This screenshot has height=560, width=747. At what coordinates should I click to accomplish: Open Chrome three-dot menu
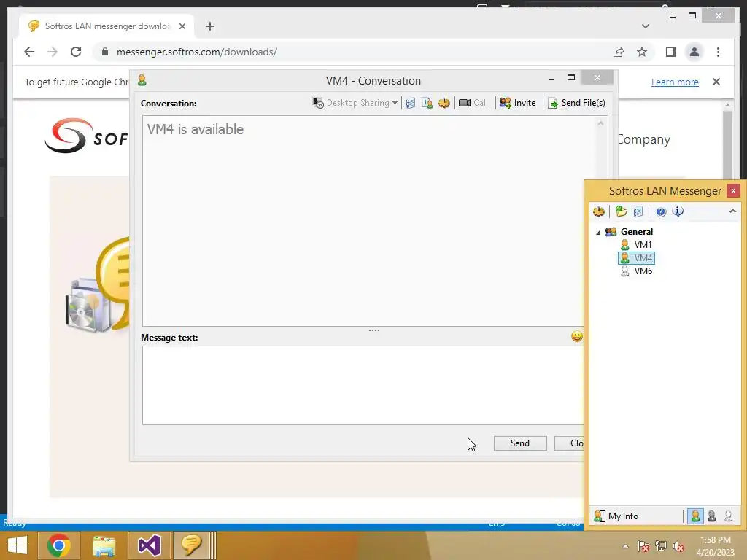click(718, 52)
